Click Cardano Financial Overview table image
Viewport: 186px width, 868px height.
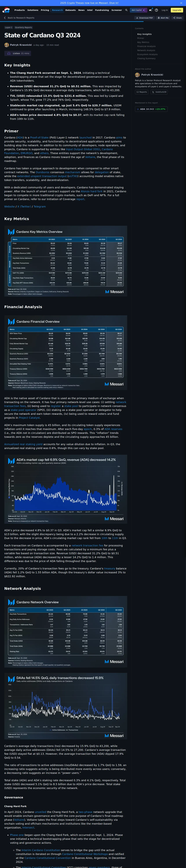coord(66,352)
